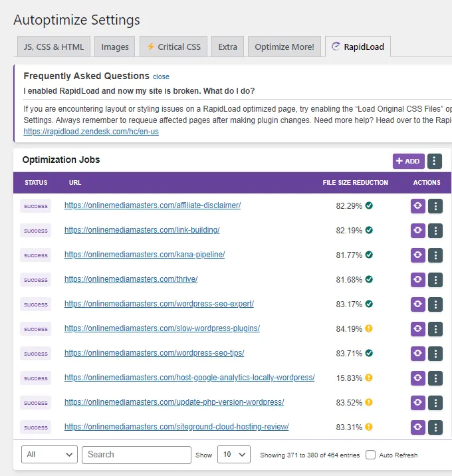The width and height of the screenshot is (452, 476).
Task: Open options menu for wordpress-seo-expert row
Action: (435, 304)
